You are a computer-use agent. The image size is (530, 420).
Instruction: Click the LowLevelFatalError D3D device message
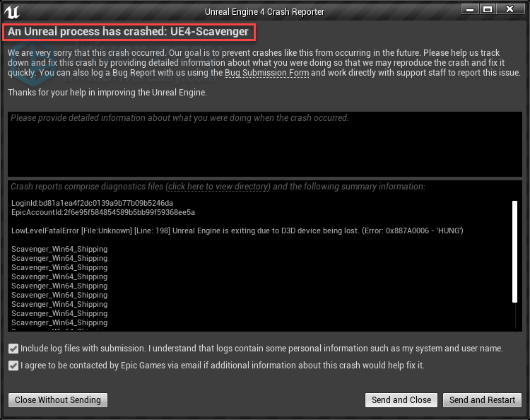click(x=237, y=231)
